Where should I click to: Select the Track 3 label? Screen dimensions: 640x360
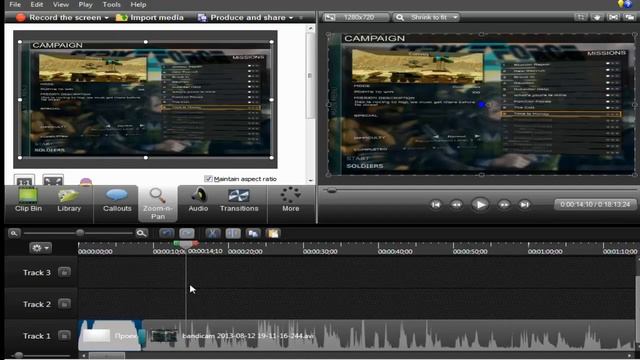pos(37,273)
